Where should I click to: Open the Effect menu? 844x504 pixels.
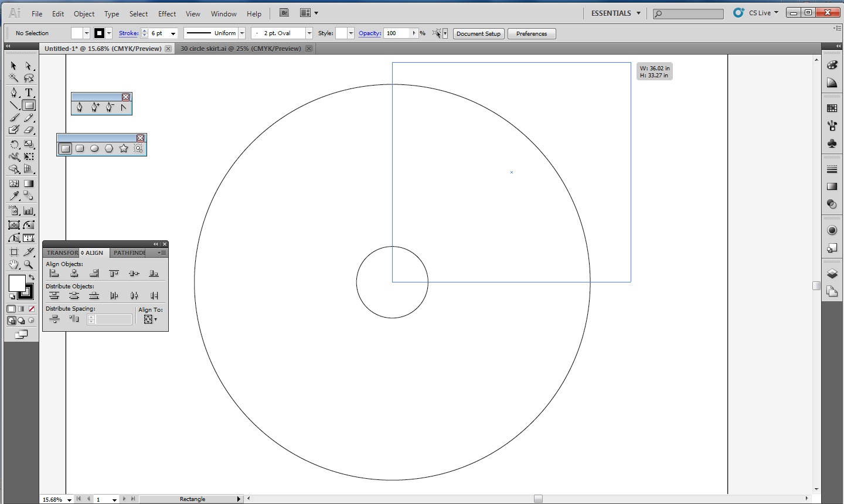(167, 13)
